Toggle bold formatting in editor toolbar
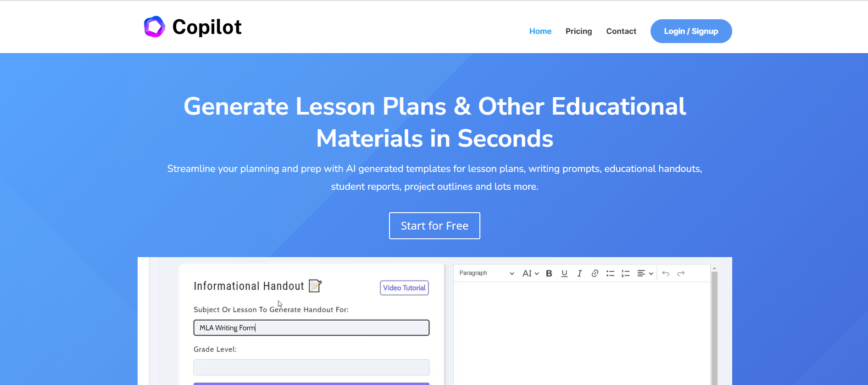 tap(549, 273)
